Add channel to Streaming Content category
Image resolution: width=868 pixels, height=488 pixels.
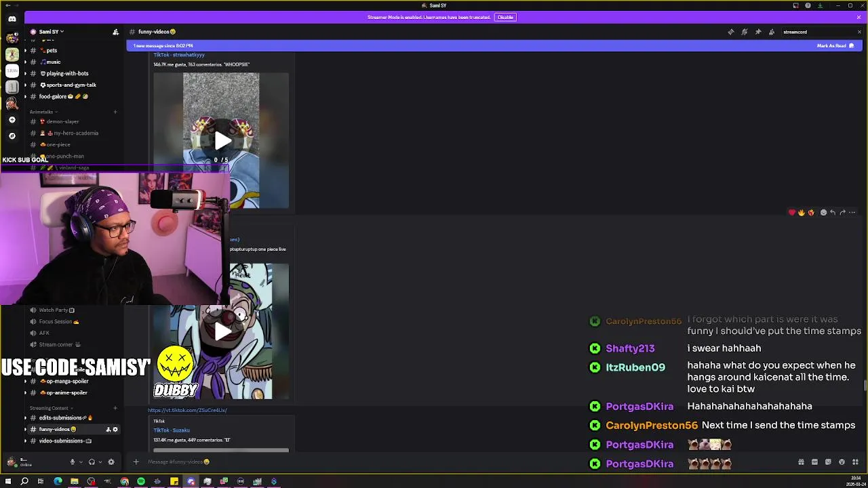115,408
